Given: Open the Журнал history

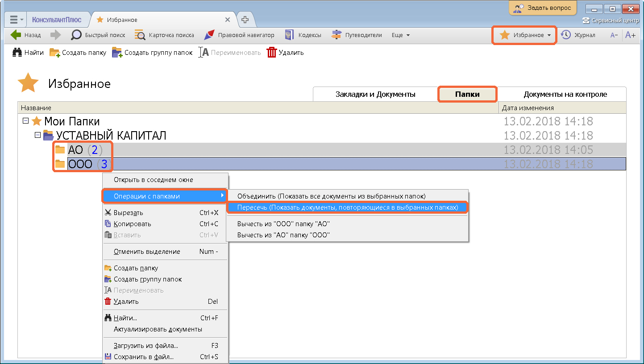Looking at the screenshot, I should click(578, 35).
